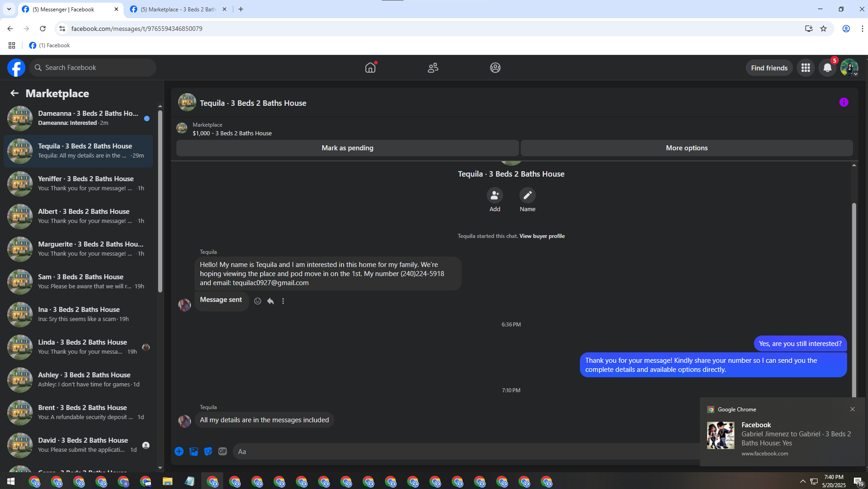Screen dimensions: 868x489
Task: Click the message input field Aa
Action: tap(466, 452)
